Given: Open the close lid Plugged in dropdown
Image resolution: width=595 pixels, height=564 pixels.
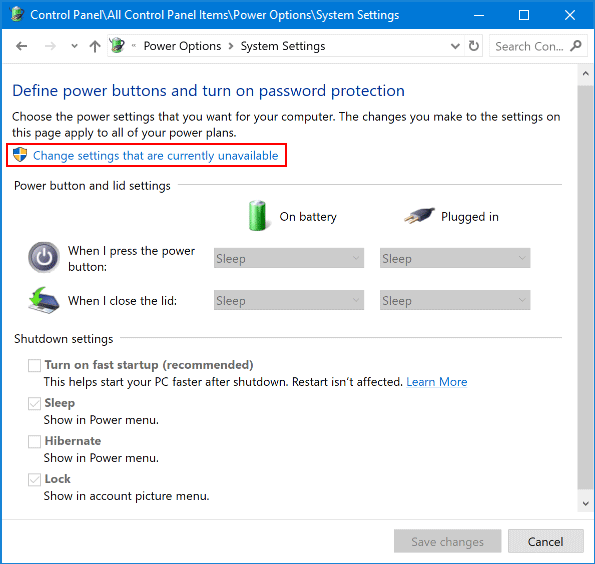Looking at the screenshot, I should pyautogui.click(x=455, y=301).
